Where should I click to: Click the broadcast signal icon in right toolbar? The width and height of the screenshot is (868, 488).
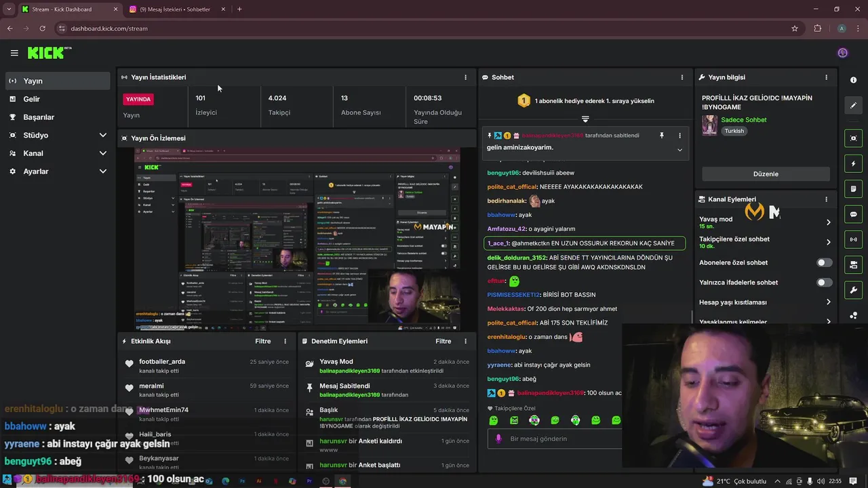pyautogui.click(x=853, y=239)
